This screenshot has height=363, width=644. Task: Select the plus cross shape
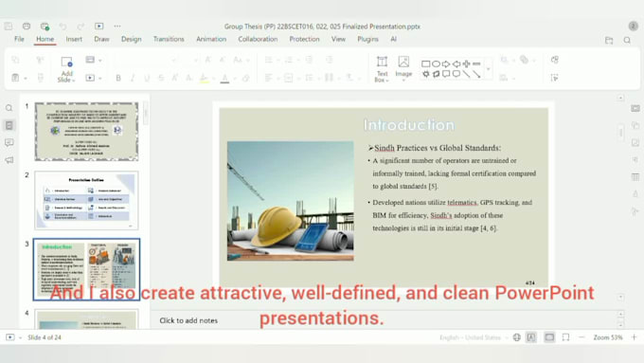(466, 64)
